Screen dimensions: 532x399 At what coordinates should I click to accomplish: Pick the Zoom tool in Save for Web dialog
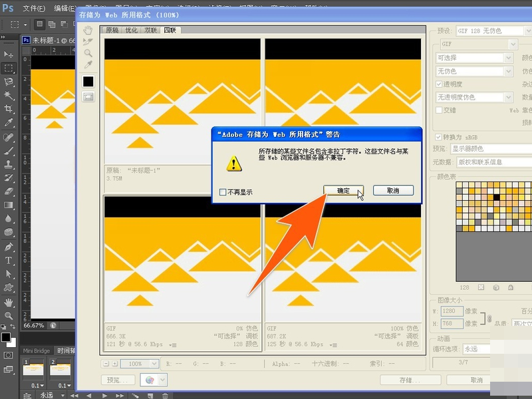[88, 53]
